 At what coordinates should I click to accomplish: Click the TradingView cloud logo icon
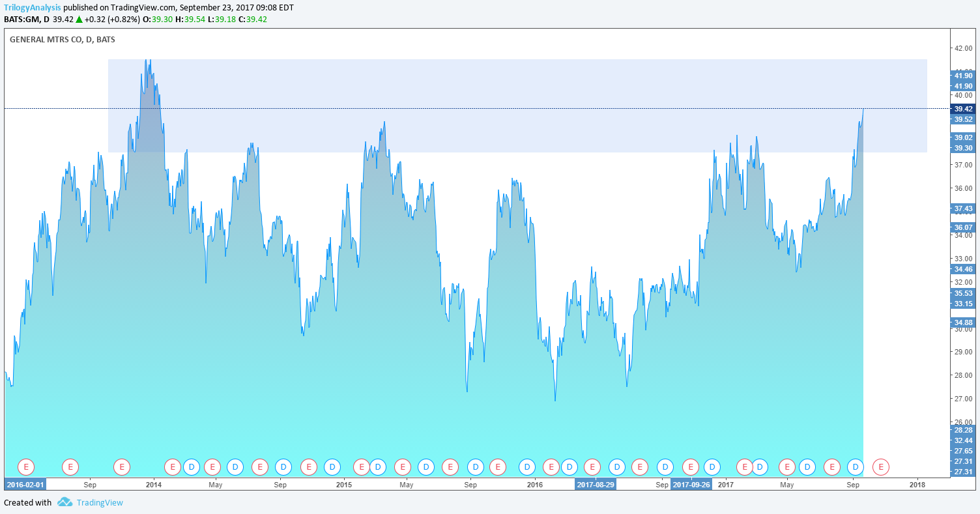point(65,502)
